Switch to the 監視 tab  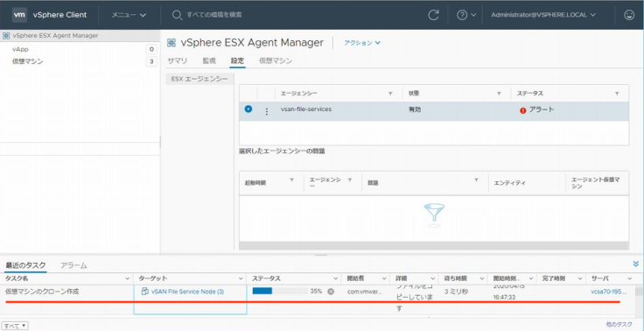point(209,60)
